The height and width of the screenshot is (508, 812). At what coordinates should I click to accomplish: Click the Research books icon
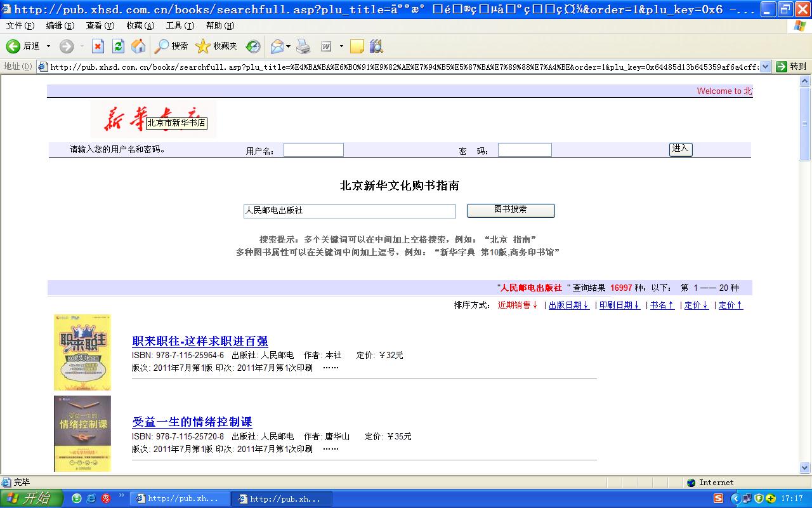click(x=376, y=46)
